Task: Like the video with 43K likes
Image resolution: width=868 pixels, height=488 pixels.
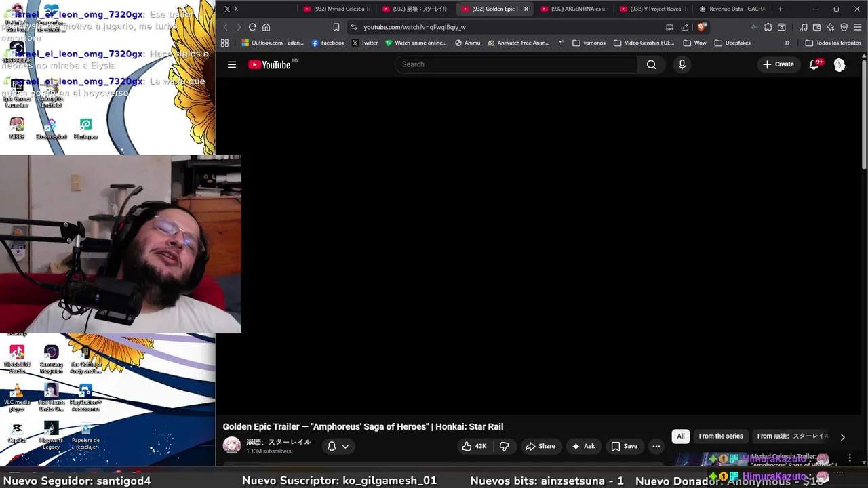Action: pos(474,446)
